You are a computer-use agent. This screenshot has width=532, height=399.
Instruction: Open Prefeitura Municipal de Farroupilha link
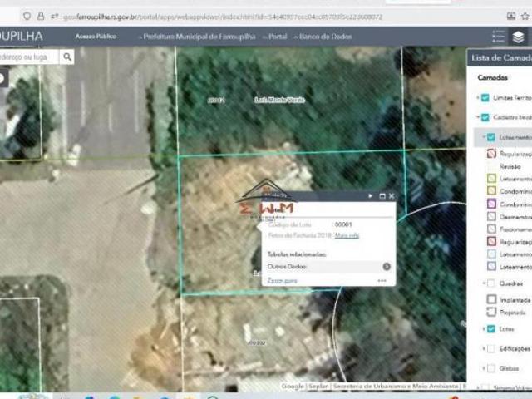(x=199, y=37)
